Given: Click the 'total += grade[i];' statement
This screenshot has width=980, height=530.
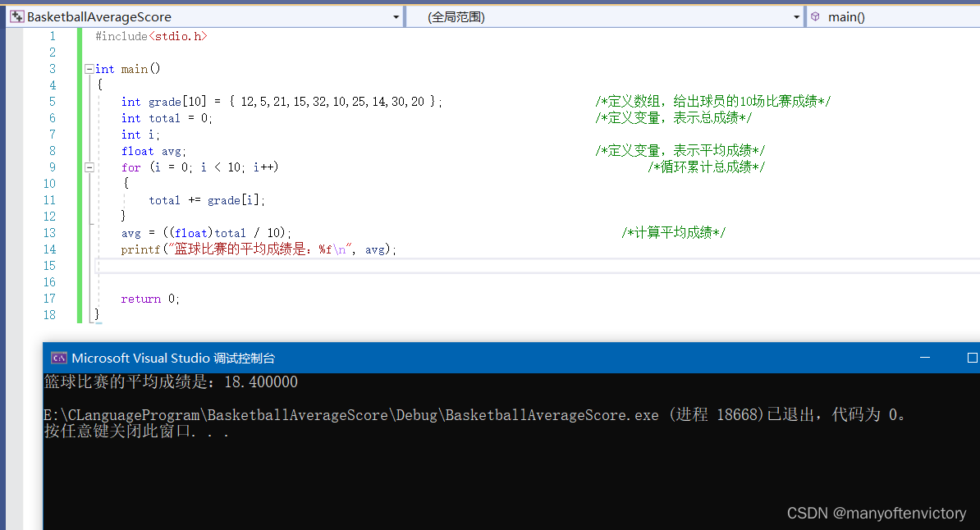Looking at the screenshot, I should tap(207, 200).
